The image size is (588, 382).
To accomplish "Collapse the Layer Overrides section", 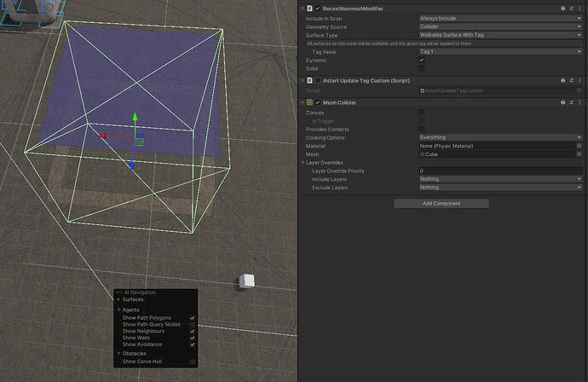I will [301, 163].
